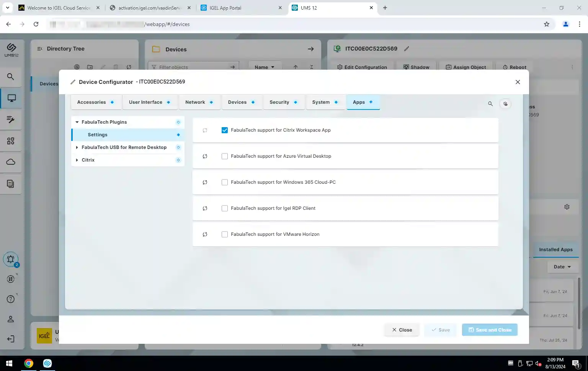Enable FabulaTech support for Igel RDP Client
The height and width of the screenshot is (371, 588).
point(225,208)
